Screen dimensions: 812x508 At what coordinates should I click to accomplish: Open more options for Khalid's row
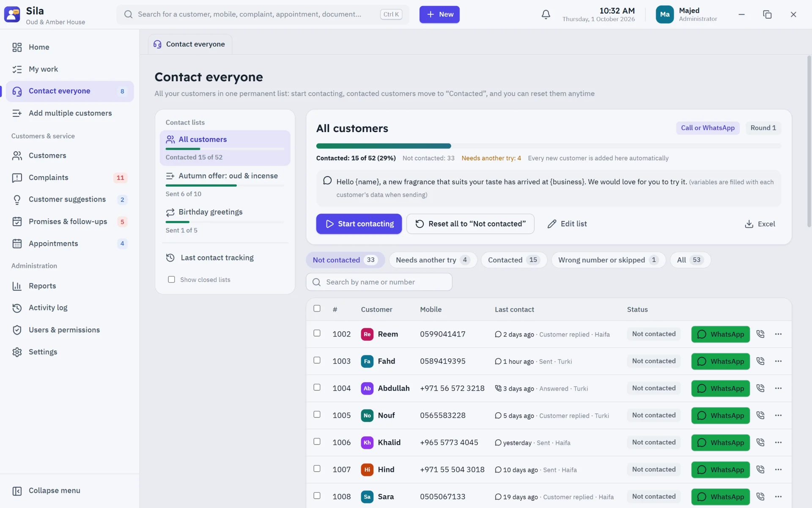[x=778, y=442]
